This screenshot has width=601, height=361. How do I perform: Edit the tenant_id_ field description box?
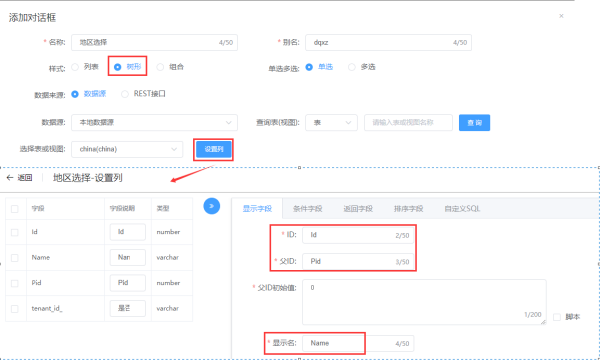[128, 308]
